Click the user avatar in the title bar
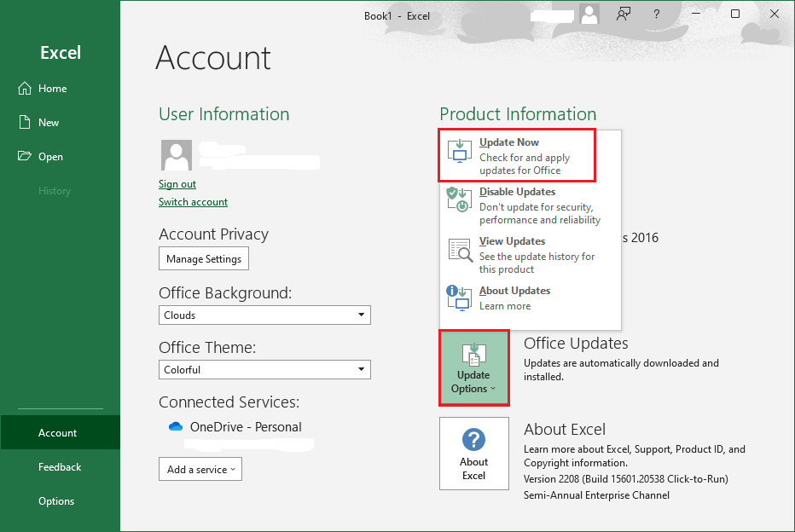795x532 pixels. coord(589,14)
